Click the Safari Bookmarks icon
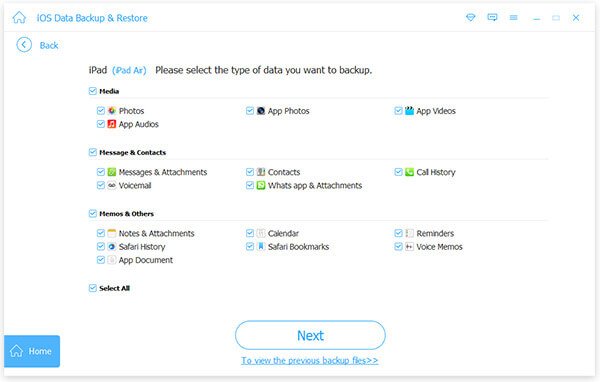 click(x=261, y=247)
